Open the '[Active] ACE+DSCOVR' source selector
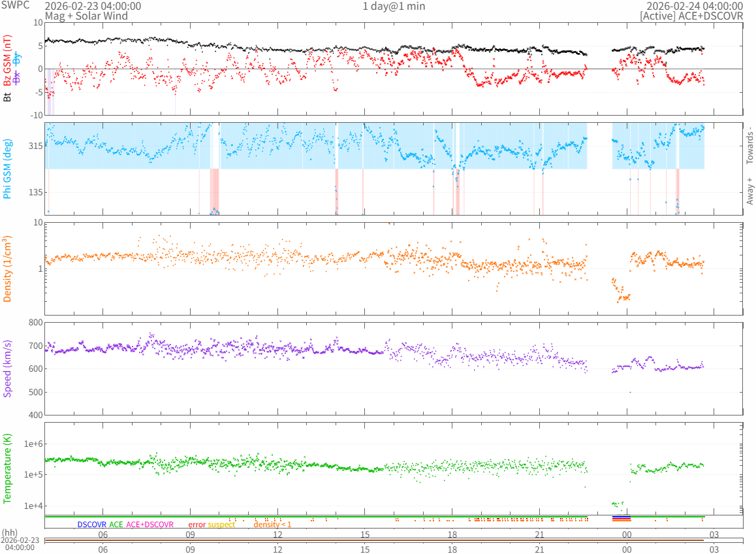756x554 pixels. 691,16
